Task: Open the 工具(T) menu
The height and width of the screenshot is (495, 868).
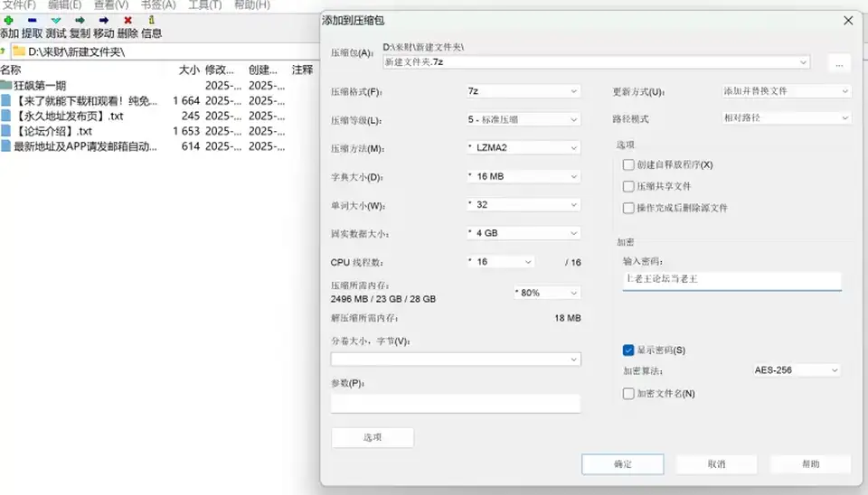Action: point(205,5)
